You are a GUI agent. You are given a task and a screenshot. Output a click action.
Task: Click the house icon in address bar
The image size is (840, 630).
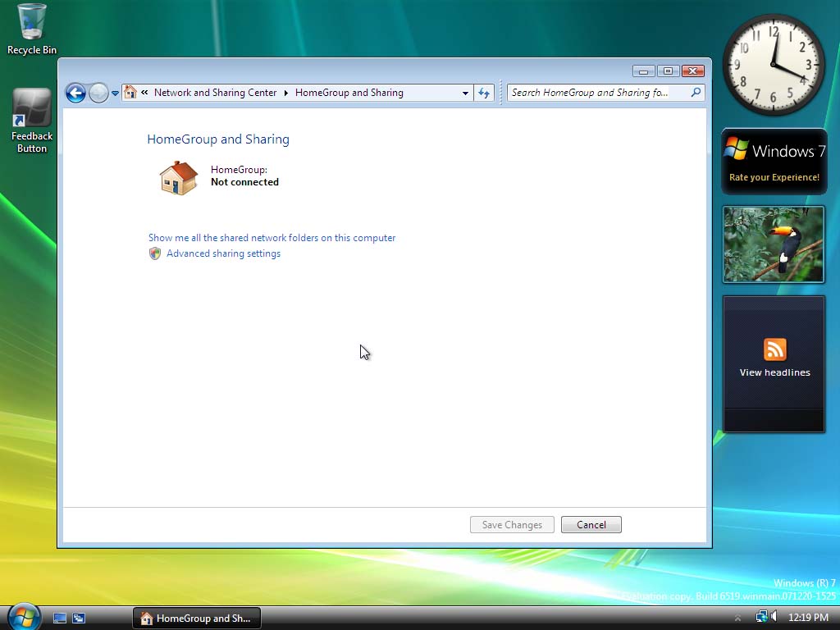130,92
